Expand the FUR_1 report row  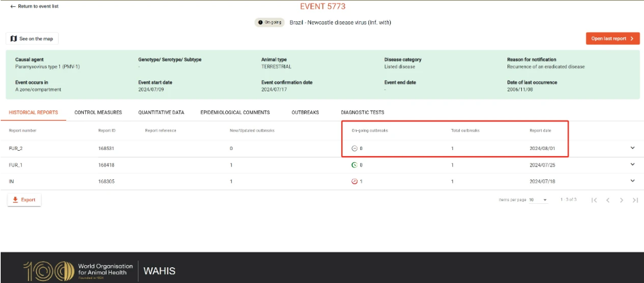(x=632, y=164)
